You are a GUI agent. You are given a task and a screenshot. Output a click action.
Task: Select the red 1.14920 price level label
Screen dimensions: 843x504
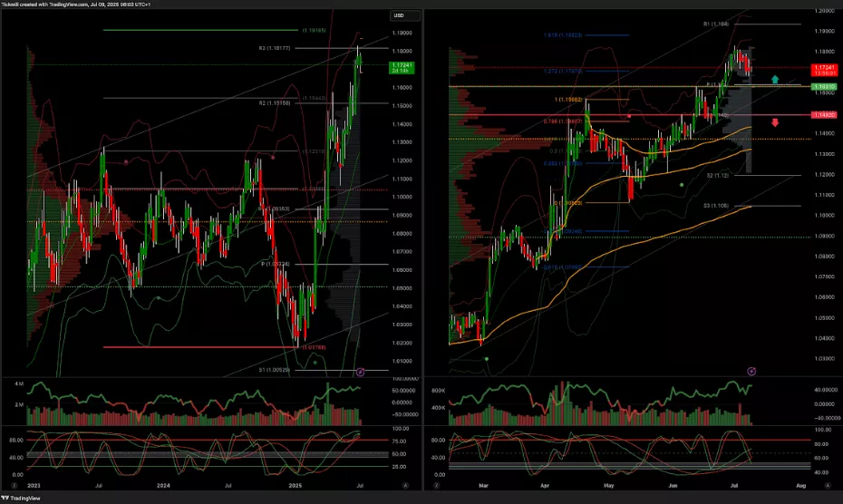[x=823, y=115]
